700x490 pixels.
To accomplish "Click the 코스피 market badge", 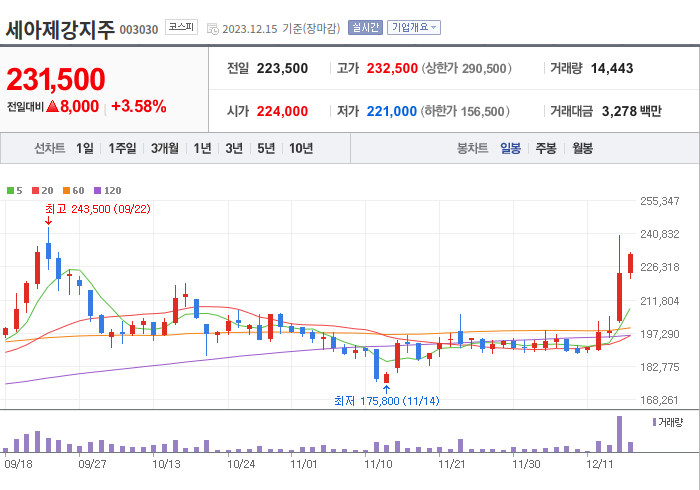I will coord(181,27).
